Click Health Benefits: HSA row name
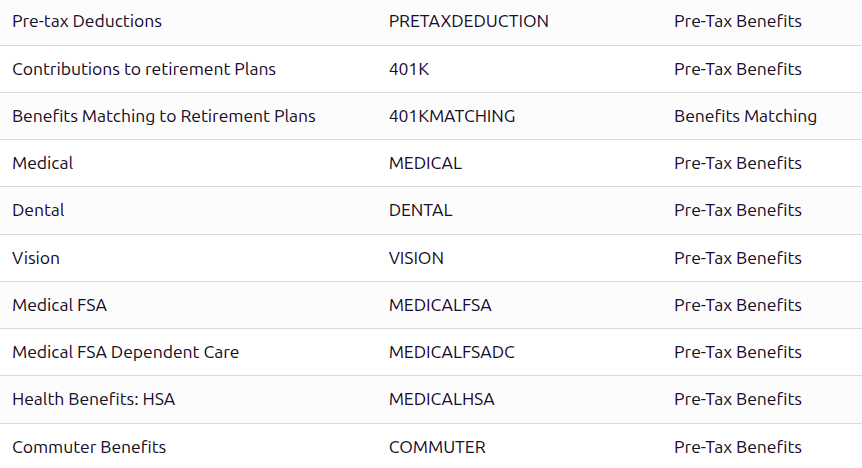 [94, 399]
